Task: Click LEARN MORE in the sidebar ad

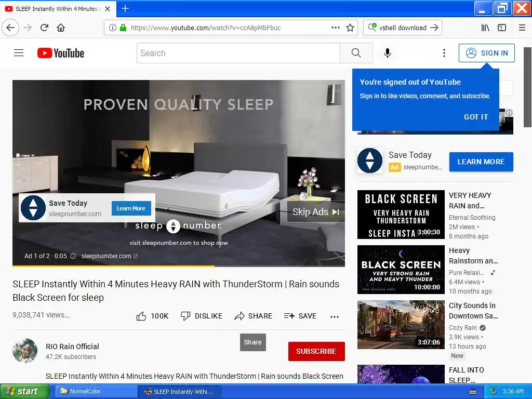Action: click(x=481, y=162)
